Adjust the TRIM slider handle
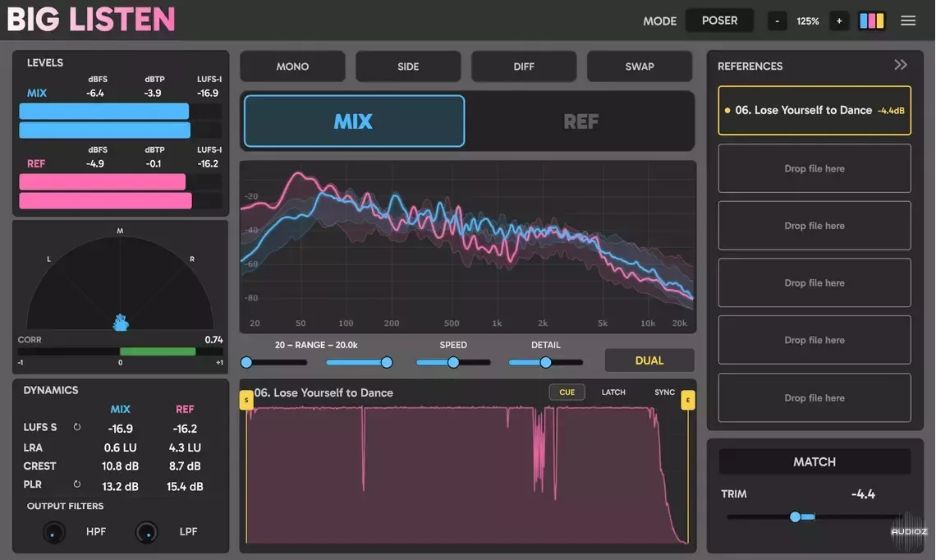 click(x=795, y=517)
